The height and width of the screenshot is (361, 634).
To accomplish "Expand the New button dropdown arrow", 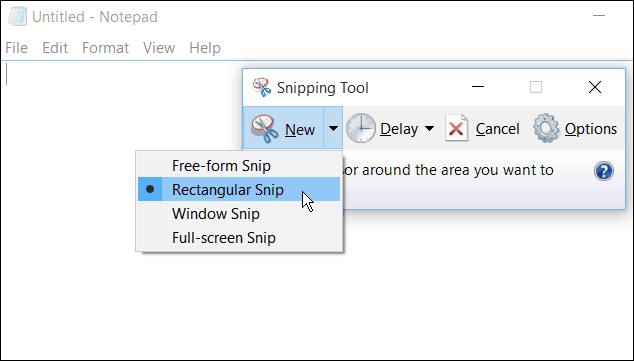I will pyautogui.click(x=333, y=129).
